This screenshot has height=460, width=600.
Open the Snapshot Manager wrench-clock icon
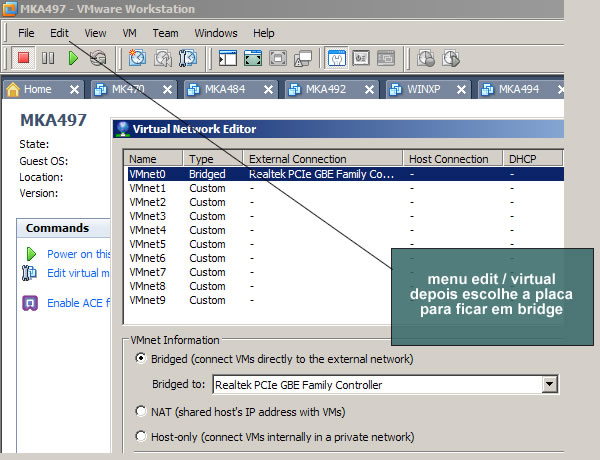point(188,58)
